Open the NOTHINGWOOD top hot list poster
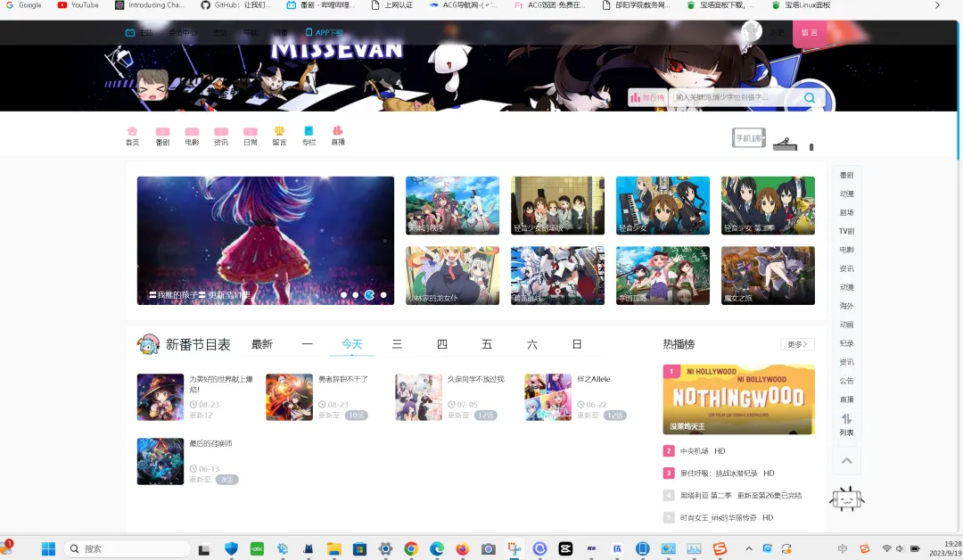The image size is (963, 560). pos(739,399)
